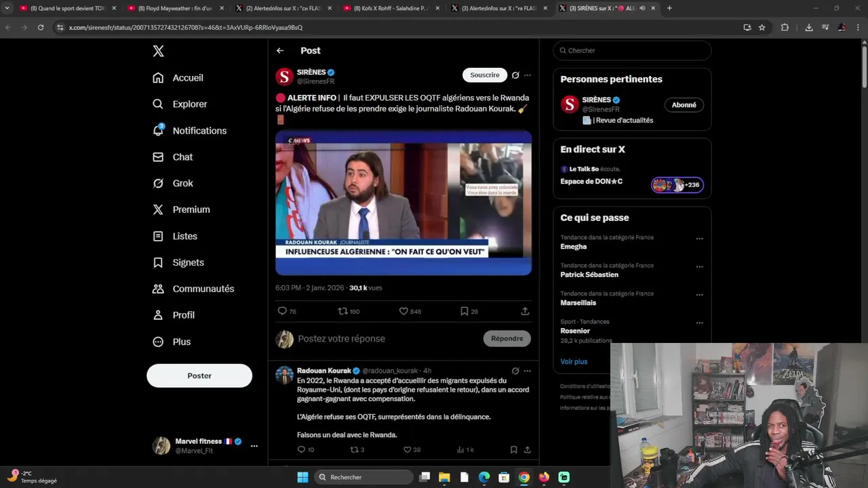868x488 pixels.
Task: Switch to the (3) AlertesInfos sur X tab
Action: pos(498,8)
